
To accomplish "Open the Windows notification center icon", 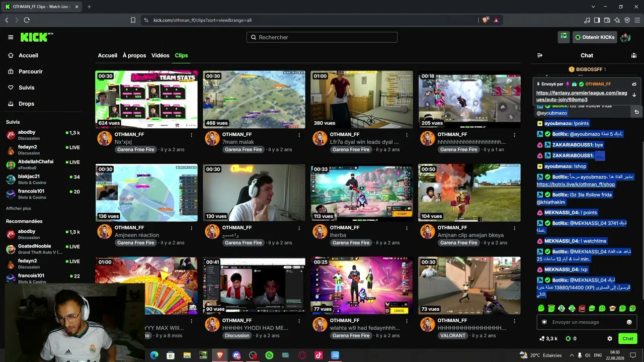I will point(633,355).
